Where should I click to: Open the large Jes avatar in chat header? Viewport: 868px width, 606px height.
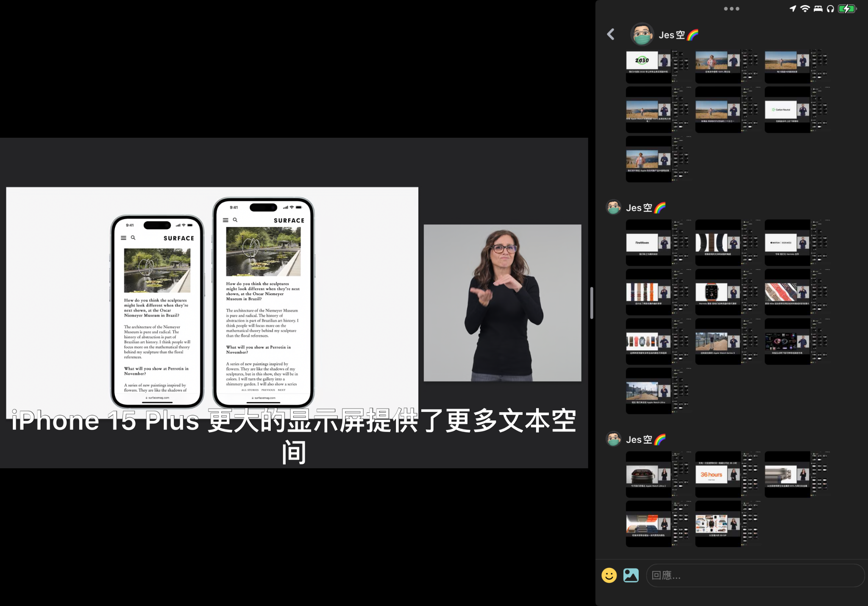(642, 34)
